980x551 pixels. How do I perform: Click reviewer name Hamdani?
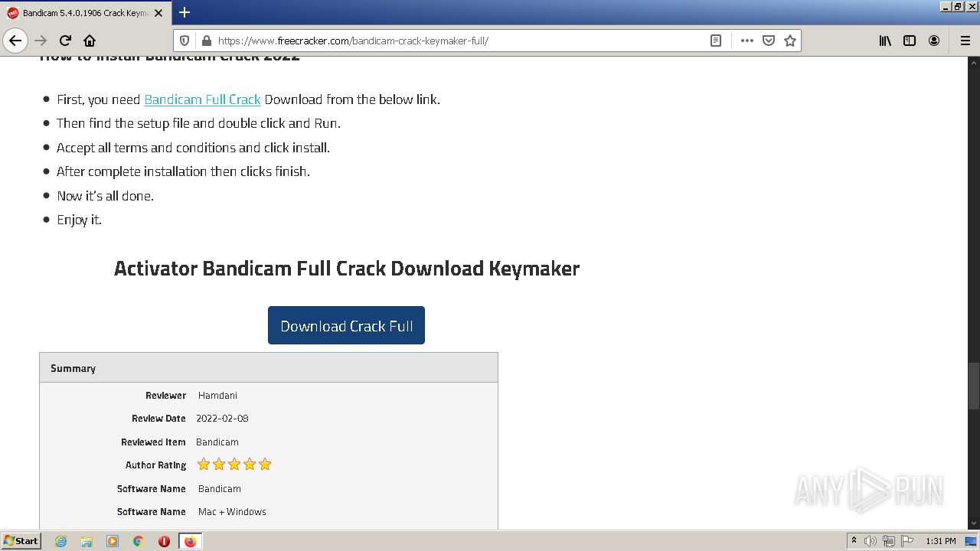coord(217,396)
